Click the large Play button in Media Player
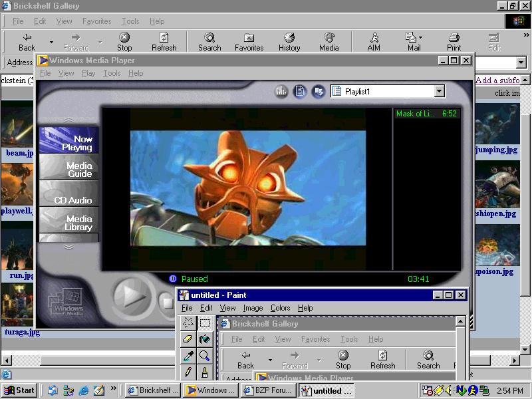The height and width of the screenshot is (399, 532). [132, 297]
